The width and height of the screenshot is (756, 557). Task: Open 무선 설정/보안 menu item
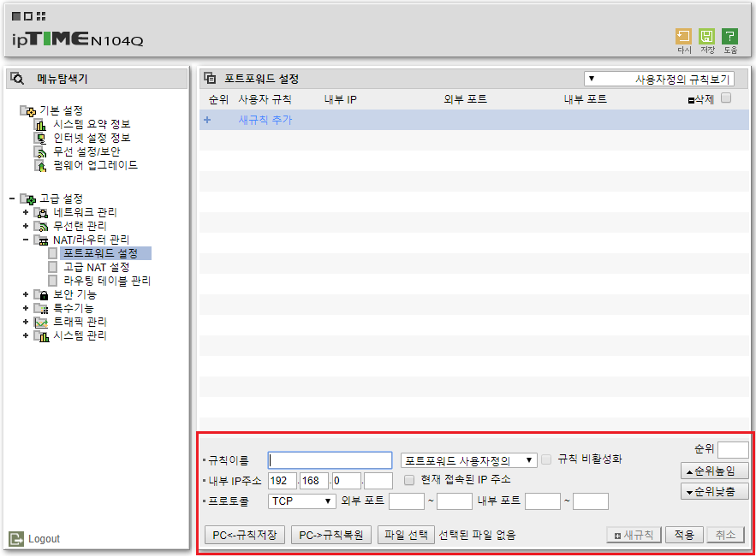click(x=86, y=151)
